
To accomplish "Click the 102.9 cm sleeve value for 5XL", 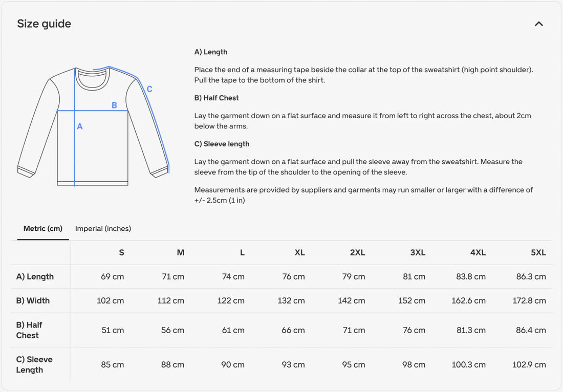I will pos(529,364).
